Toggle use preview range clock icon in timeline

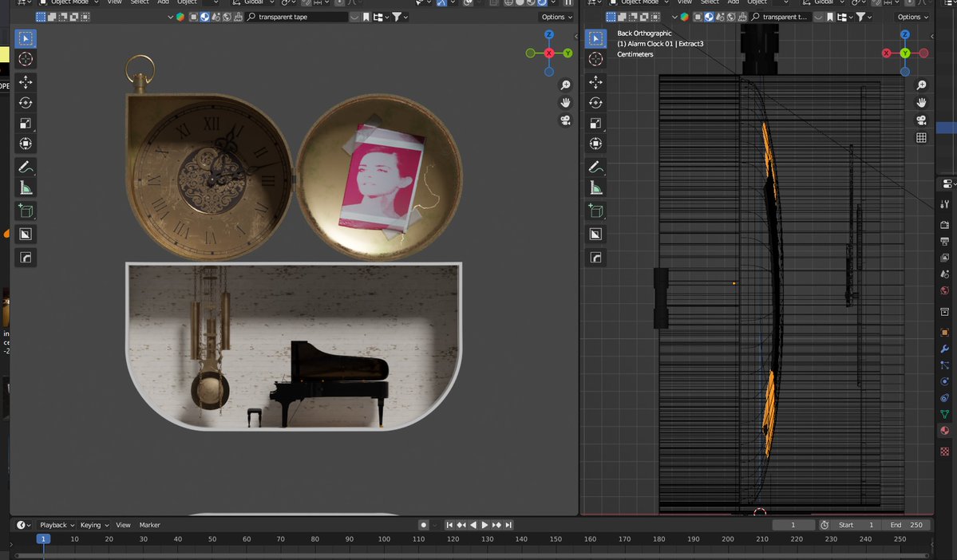[x=825, y=525]
